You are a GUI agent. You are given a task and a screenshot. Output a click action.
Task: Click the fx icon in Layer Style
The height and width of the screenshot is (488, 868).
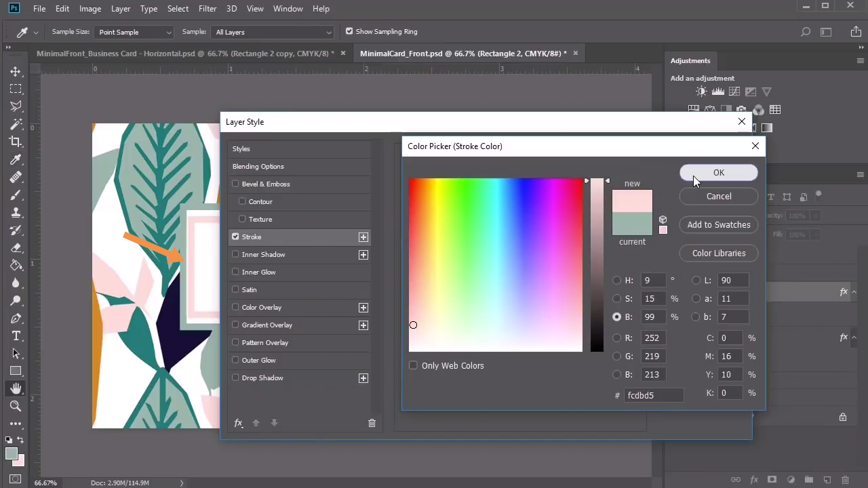coord(239,423)
